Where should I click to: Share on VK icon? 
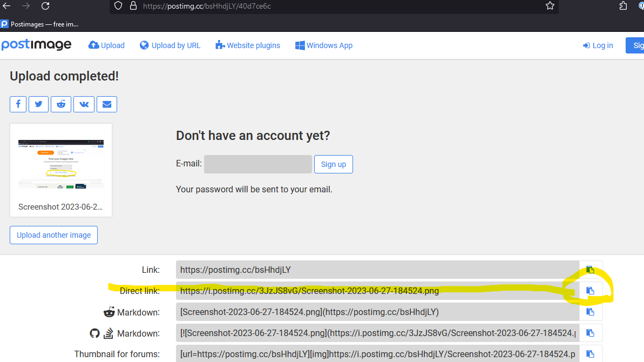pos(84,104)
